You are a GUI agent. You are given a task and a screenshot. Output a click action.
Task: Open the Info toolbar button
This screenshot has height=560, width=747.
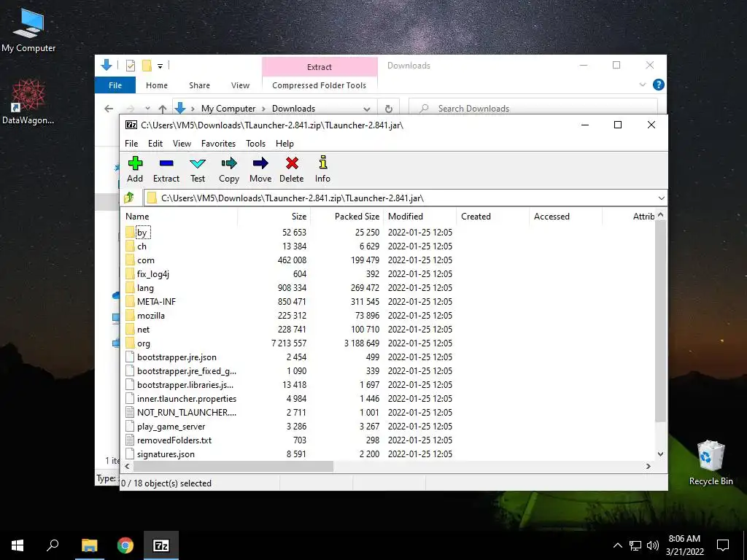pos(322,169)
